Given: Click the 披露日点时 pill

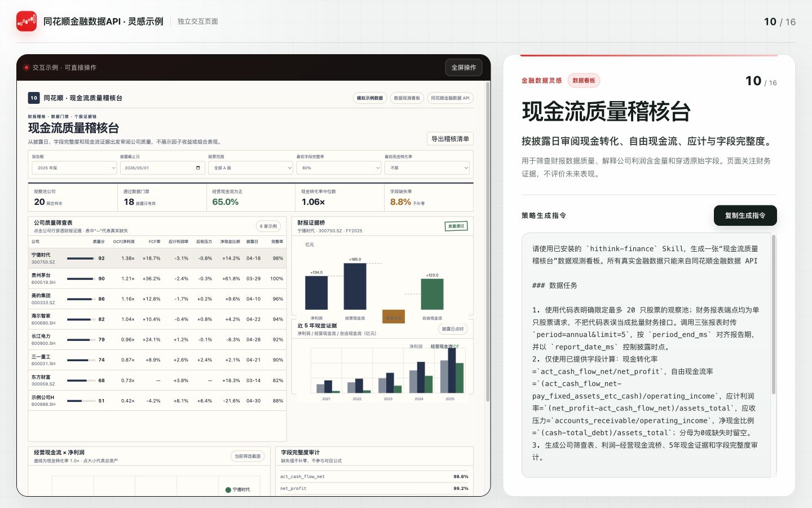Looking at the screenshot, I should (x=453, y=329).
